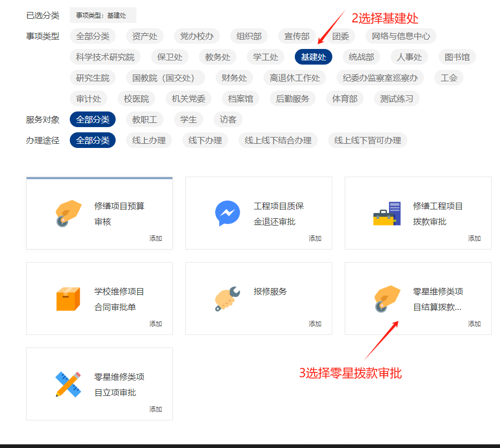Image resolution: width=500 pixels, height=448 pixels.
Task: Filter by the 图书馆 category
Action: coord(457,57)
